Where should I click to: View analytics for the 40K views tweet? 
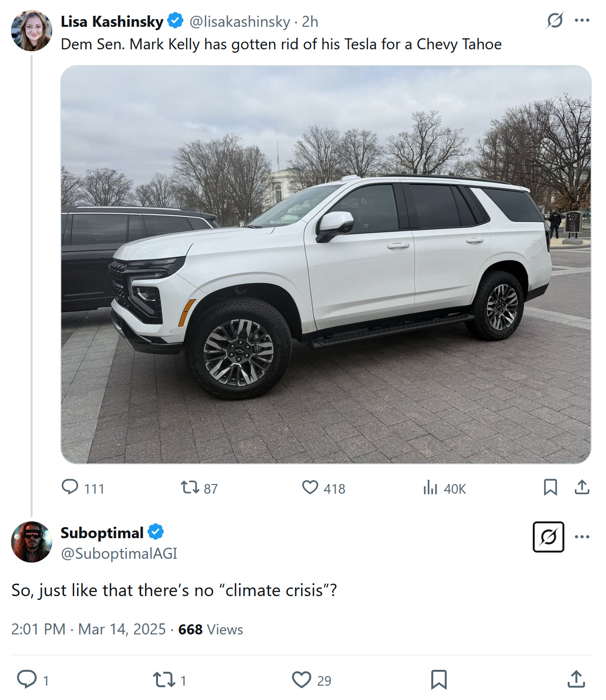[430, 488]
